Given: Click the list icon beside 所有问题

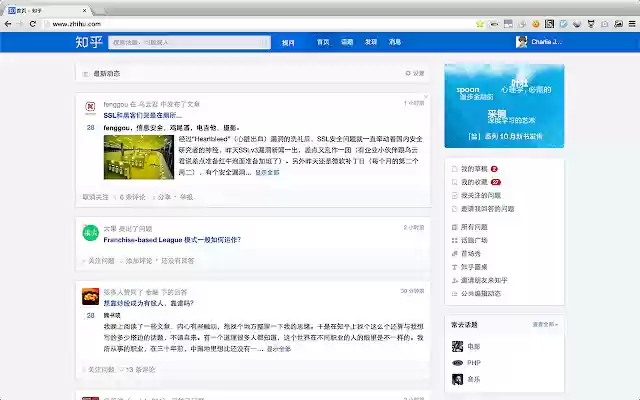Looking at the screenshot, I should pos(455,227).
